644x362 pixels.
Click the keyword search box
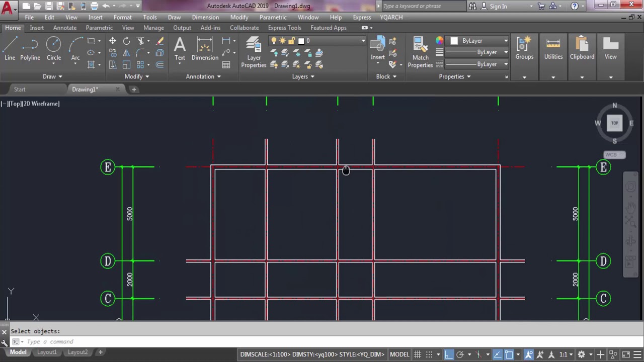(424, 6)
